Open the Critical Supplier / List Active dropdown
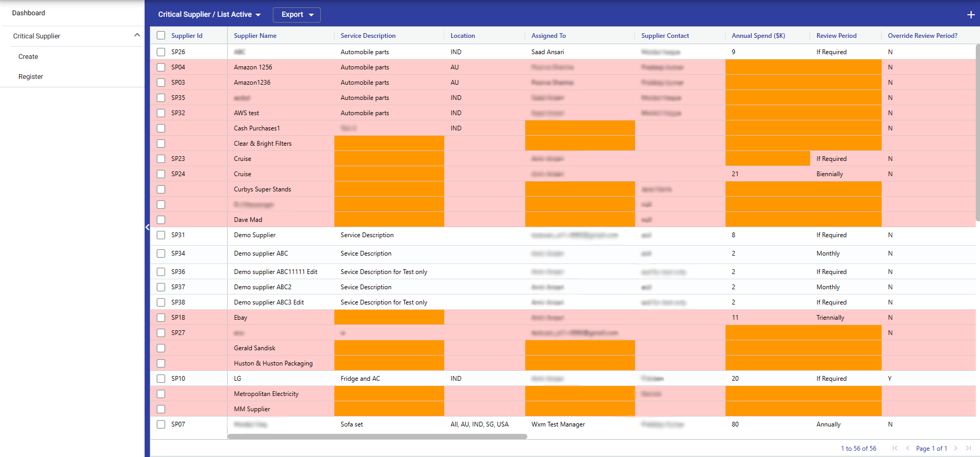The height and width of the screenshot is (457, 980). pos(209,15)
